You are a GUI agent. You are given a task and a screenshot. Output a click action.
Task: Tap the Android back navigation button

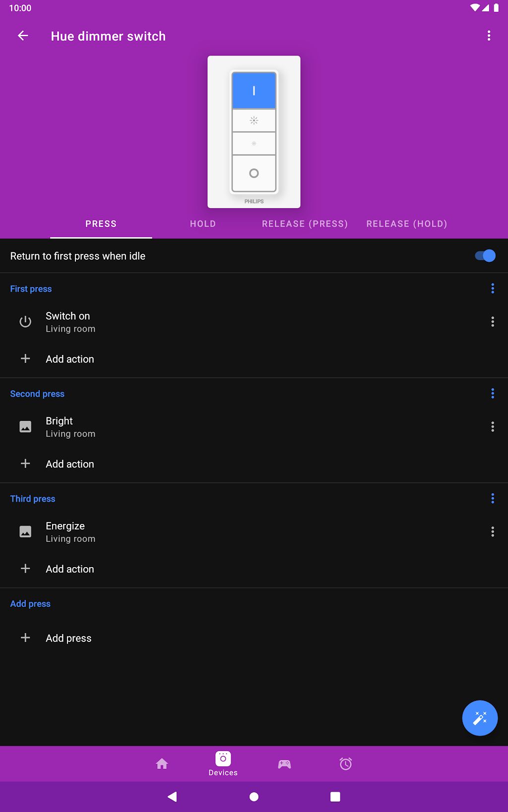coord(172,797)
